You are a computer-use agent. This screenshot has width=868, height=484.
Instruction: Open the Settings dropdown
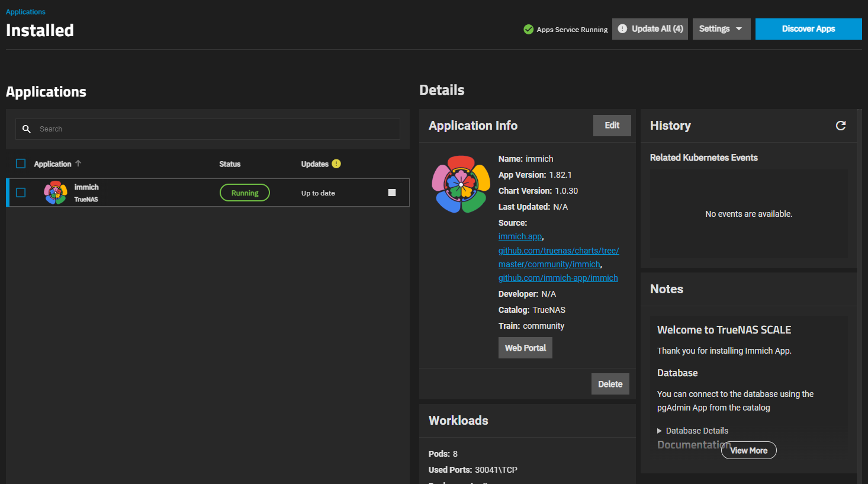tap(721, 29)
